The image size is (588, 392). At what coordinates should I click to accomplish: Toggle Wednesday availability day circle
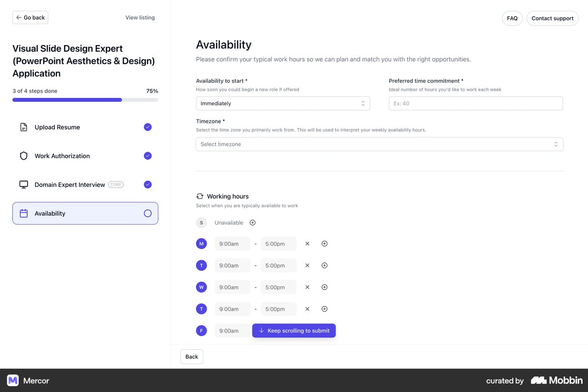coord(201,287)
